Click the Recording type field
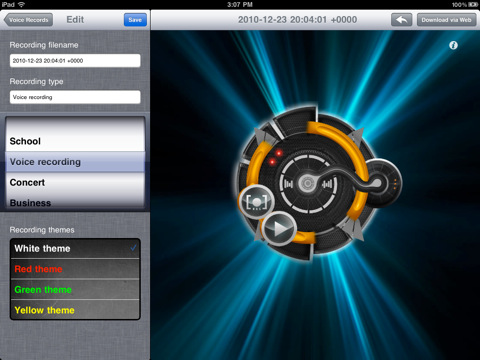The image size is (480, 360). click(75, 97)
